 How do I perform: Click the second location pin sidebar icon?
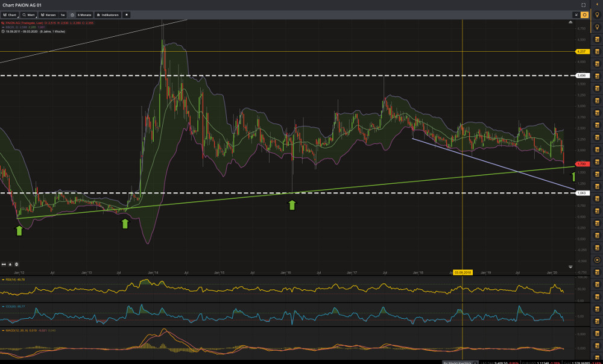[x=597, y=27]
